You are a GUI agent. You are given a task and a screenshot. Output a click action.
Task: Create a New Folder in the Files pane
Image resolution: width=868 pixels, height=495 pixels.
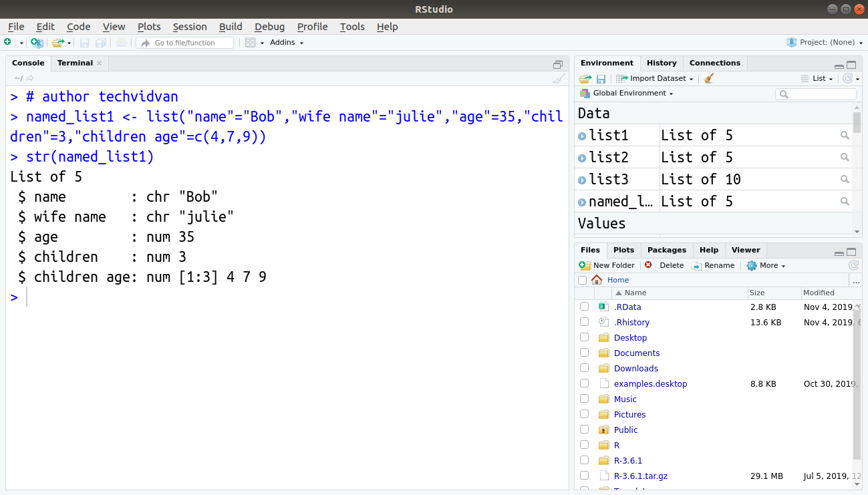click(x=607, y=265)
